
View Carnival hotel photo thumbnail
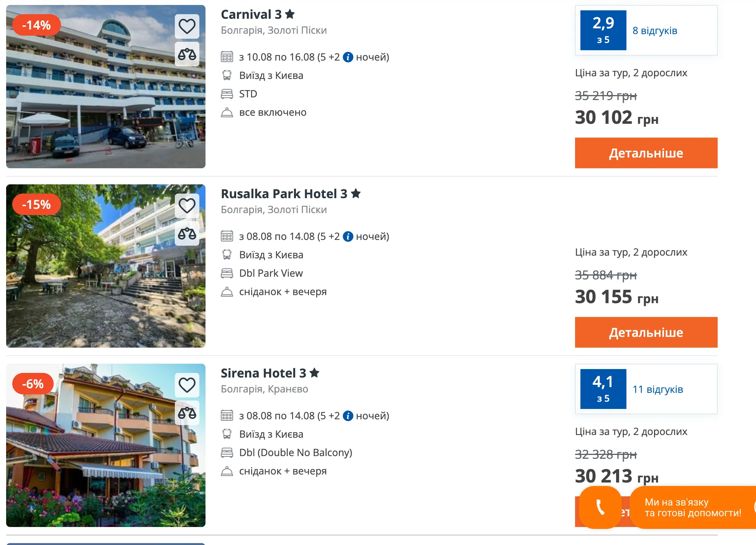point(106,87)
